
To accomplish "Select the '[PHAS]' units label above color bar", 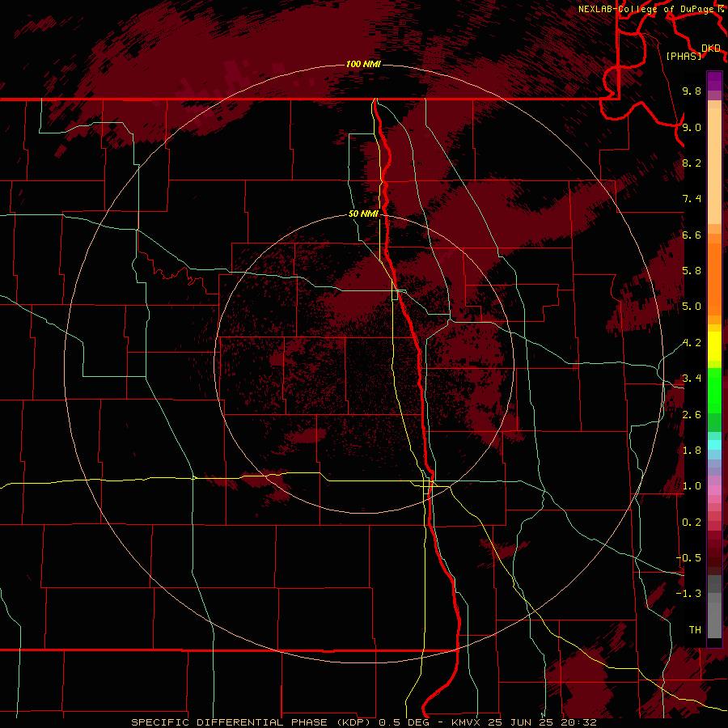I will pos(684,56).
